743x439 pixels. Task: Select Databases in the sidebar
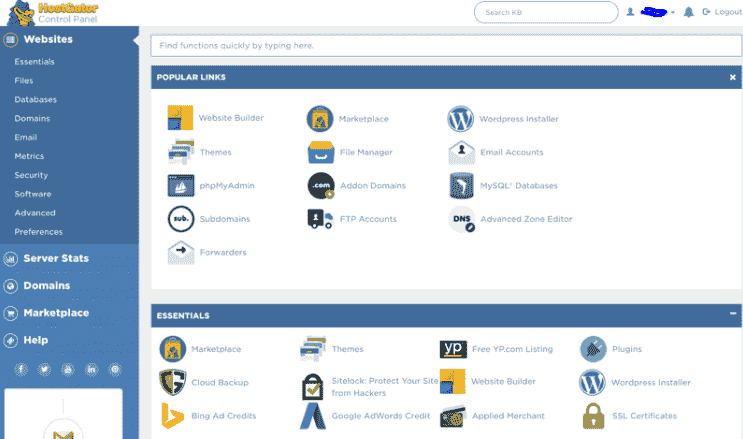(36, 100)
